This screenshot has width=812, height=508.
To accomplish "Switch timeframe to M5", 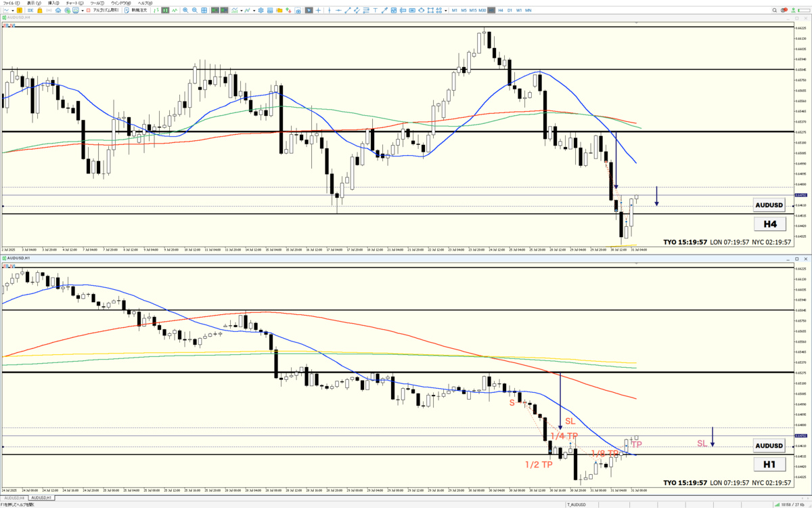I will coord(464,10).
